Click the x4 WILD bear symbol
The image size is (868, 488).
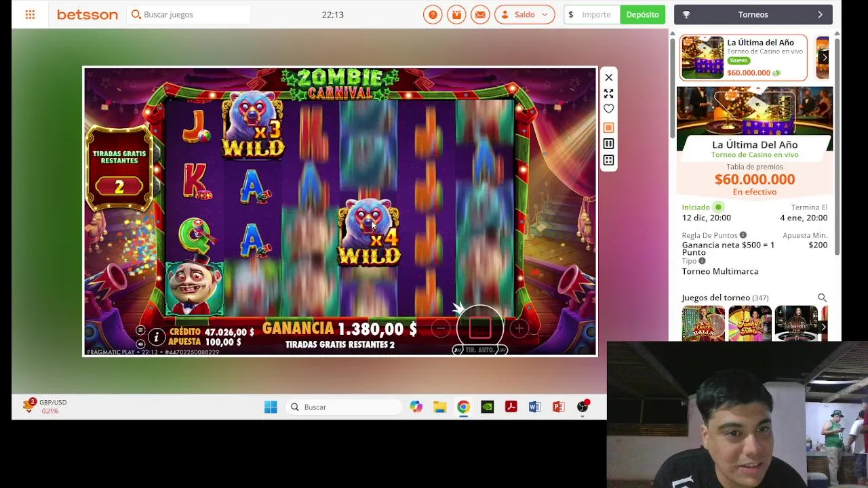pos(370,232)
